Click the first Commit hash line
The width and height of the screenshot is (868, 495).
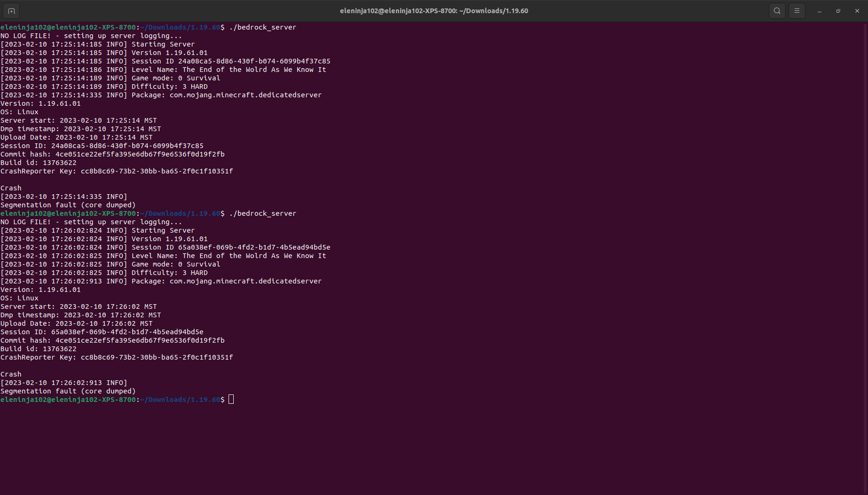coord(112,154)
